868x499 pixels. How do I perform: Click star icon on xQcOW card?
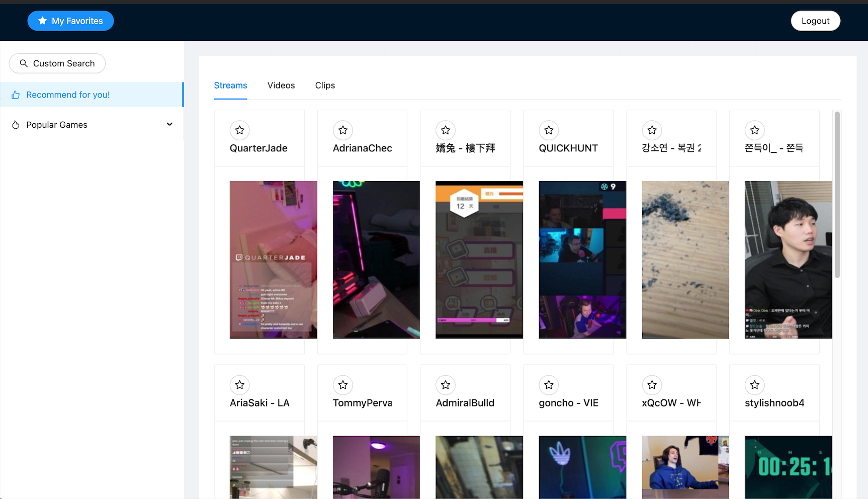coord(652,385)
